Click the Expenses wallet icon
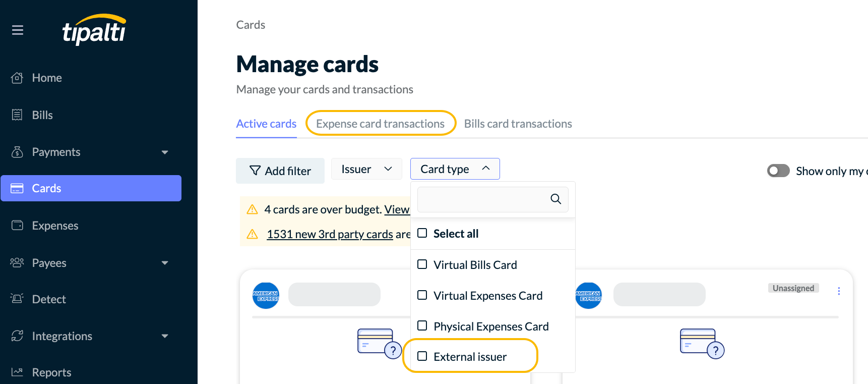The height and width of the screenshot is (384, 868). 17,226
